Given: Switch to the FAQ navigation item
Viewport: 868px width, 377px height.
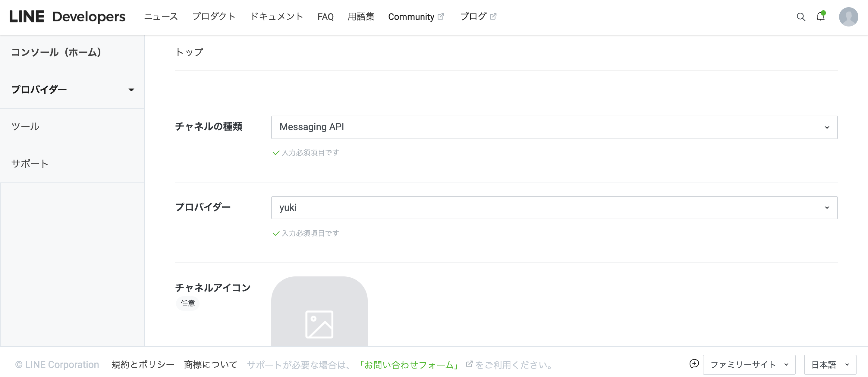Looking at the screenshot, I should [x=325, y=17].
